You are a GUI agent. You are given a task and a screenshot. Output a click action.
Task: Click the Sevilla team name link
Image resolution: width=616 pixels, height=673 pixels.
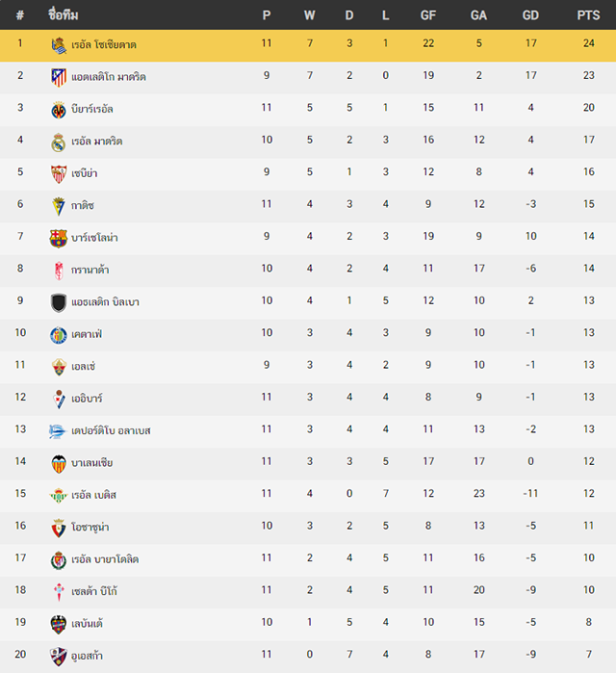tap(84, 173)
